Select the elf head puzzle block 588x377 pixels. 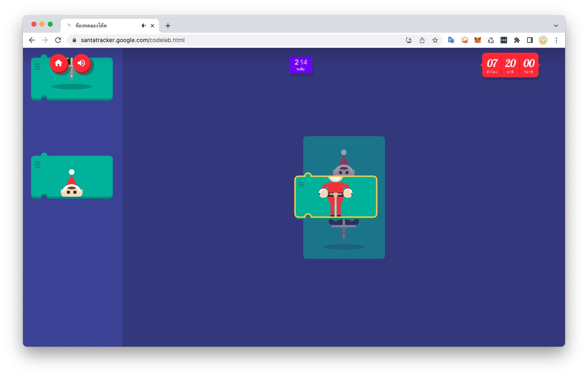72,177
